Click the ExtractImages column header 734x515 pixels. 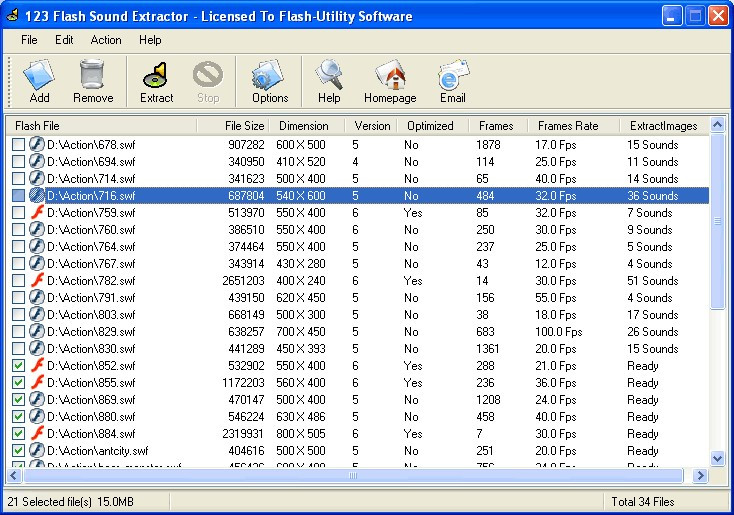(x=664, y=125)
